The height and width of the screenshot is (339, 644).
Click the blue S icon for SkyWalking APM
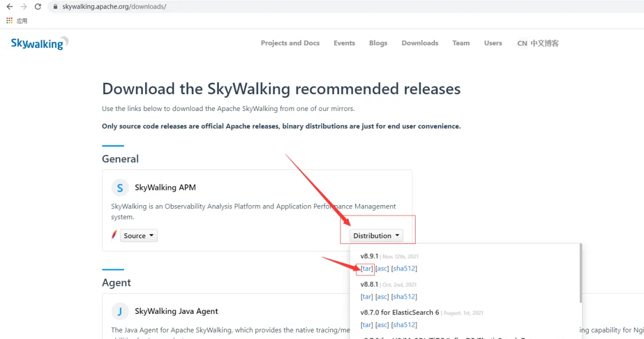120,188
